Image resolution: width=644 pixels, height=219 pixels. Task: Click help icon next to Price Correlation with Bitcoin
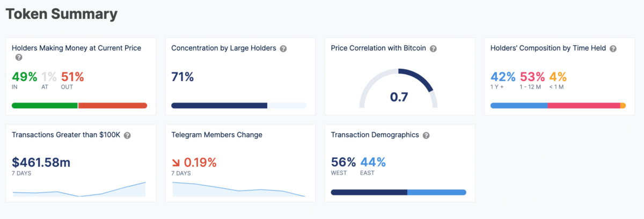tap(433, 48)
